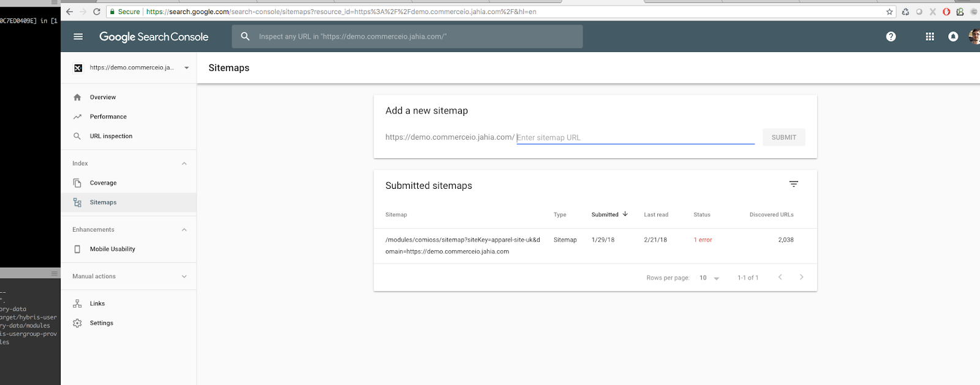Screen dimensions: 980x385
Task: Click the Google Search Console logo
Action: point(154,37)
